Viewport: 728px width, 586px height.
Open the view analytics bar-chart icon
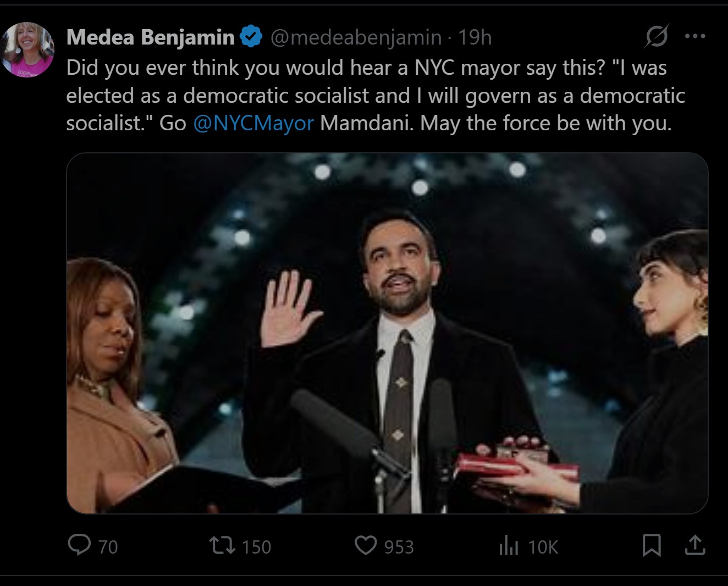(x=509, y=546)
